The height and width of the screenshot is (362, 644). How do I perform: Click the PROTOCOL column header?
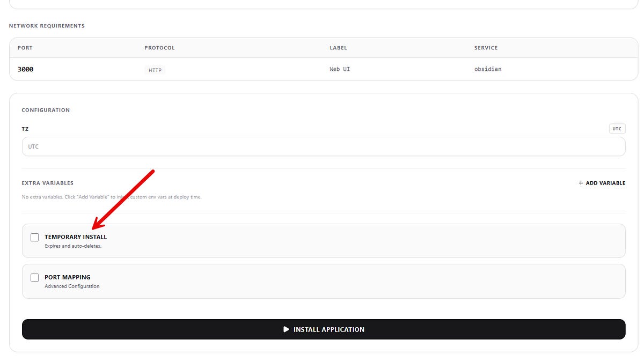(x=159, y=48)
